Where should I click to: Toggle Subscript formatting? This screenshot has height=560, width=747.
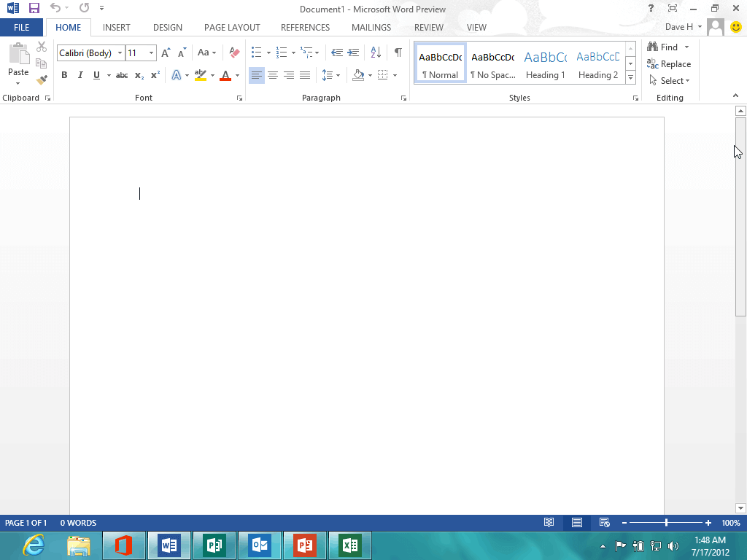(x=139, y=75)
